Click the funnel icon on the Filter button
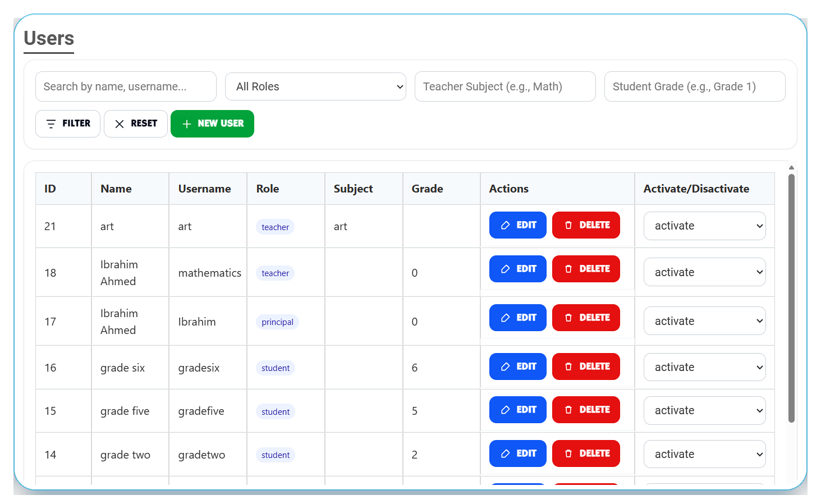The image size is (821, 504). tap(51, 124)
